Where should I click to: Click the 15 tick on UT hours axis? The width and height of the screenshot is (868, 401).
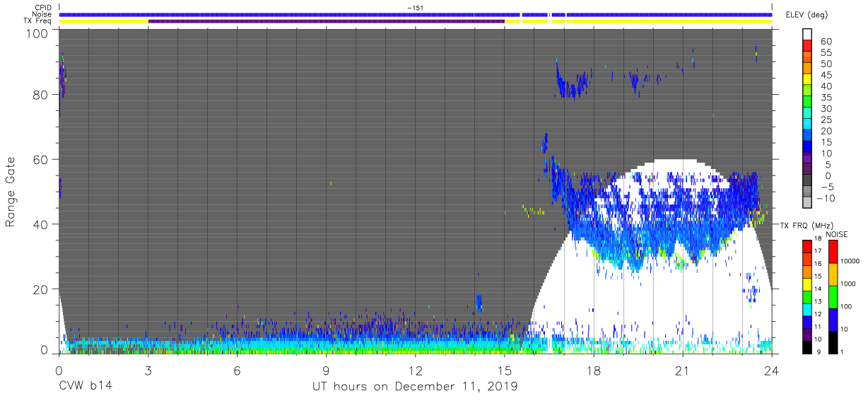pyautogui.click(x=505, y=371)
